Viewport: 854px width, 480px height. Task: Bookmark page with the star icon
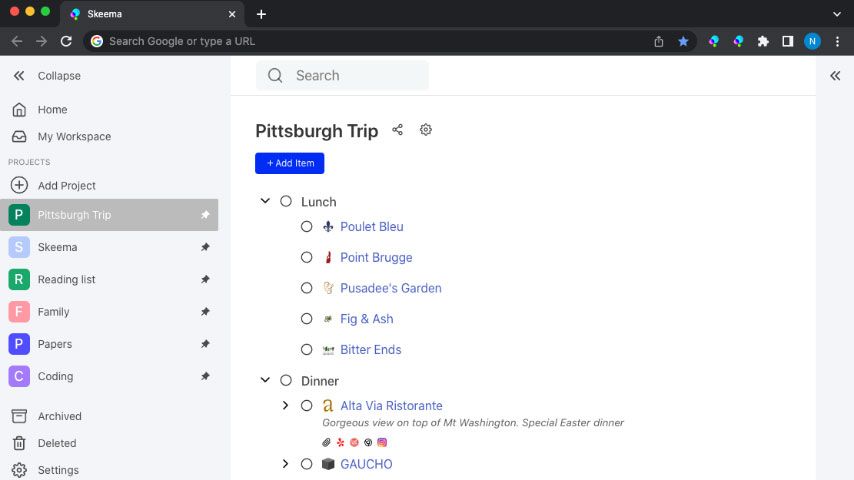coord(683,41)
